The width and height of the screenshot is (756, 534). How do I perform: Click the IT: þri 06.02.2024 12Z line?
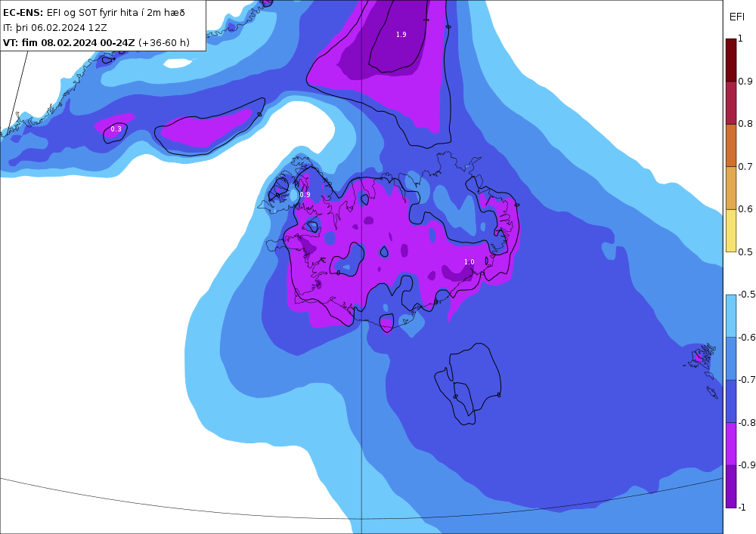pos(55,27)
